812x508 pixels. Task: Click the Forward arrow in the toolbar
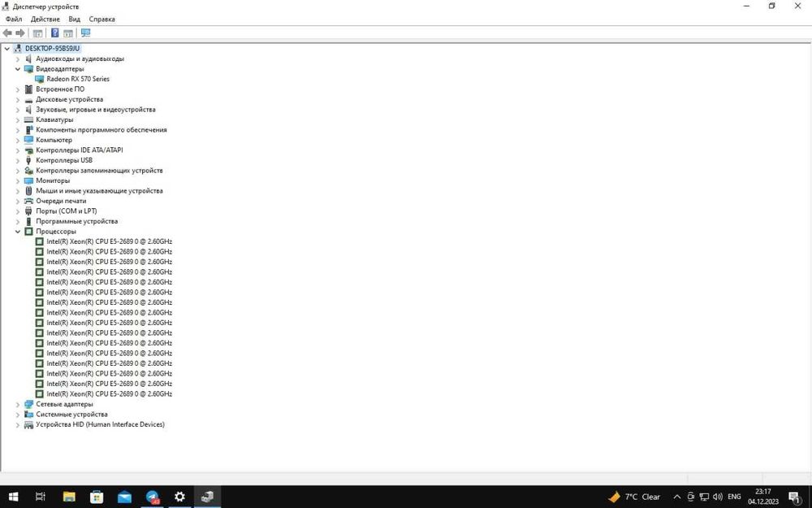tap(20, 33)
